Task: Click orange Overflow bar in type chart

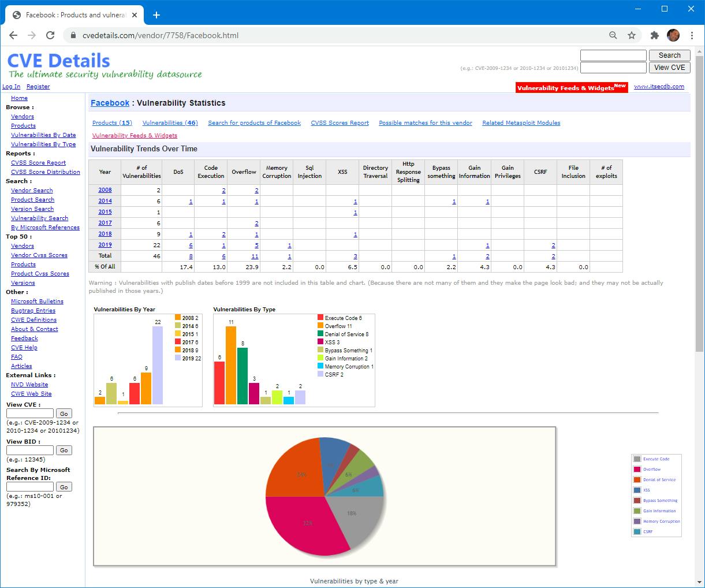Action: click(x=231, y=365)
